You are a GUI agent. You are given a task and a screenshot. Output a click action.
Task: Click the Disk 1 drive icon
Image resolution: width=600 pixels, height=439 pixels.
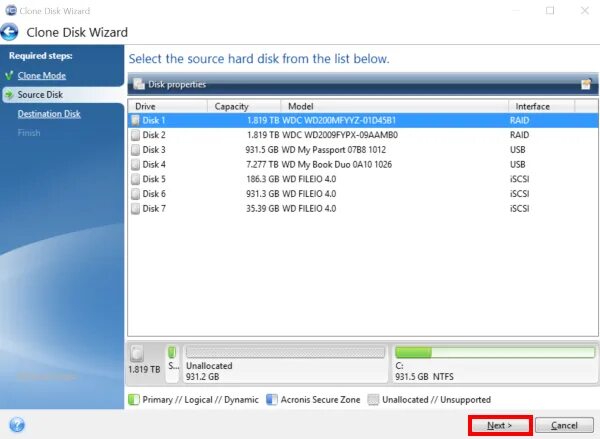(x=135, y=121)
